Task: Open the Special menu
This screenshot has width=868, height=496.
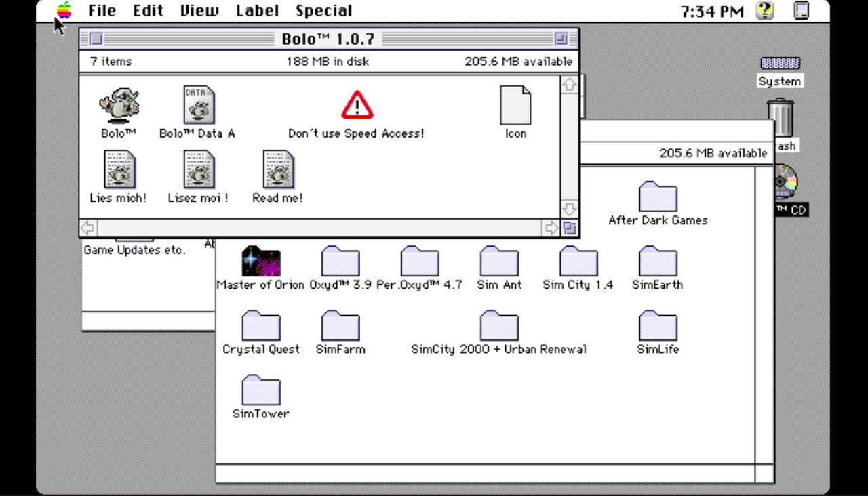Action: pos(323,11)
